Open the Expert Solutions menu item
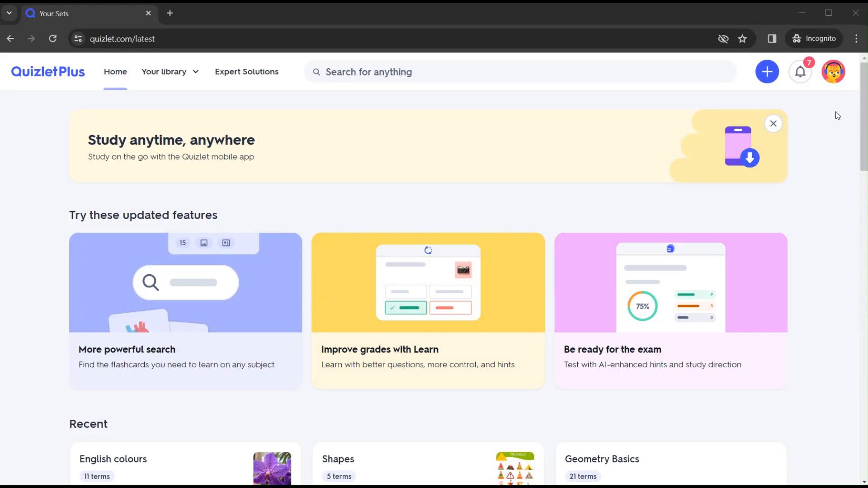 point(246,71)
